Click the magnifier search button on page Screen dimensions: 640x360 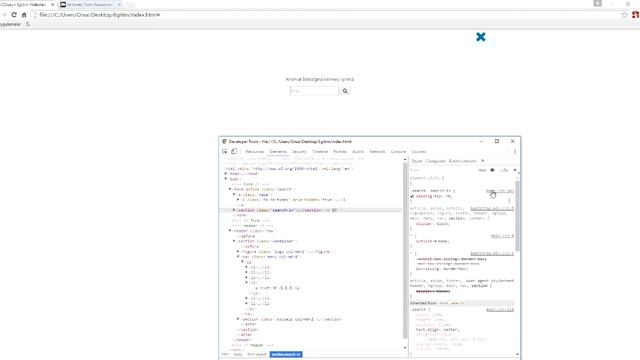pyautogui.click(x=345, y=91)
